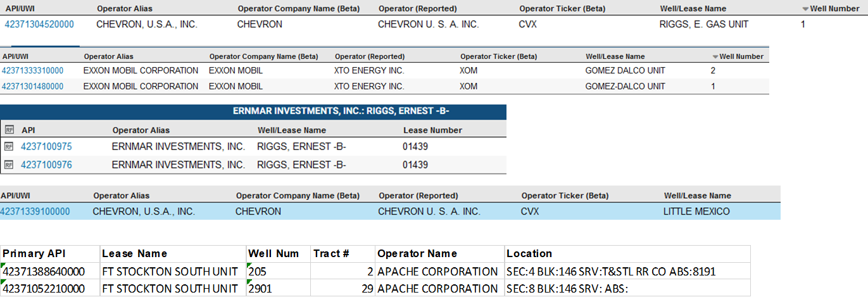Open API link 4237100976
868x297 pixels.
point(46,165)
